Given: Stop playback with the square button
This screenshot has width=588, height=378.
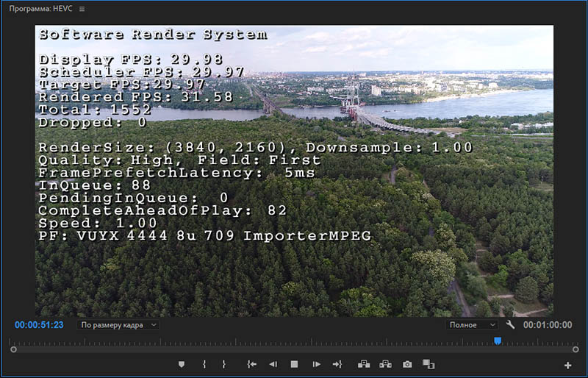Looking at the screenshot, I should 295,364.
